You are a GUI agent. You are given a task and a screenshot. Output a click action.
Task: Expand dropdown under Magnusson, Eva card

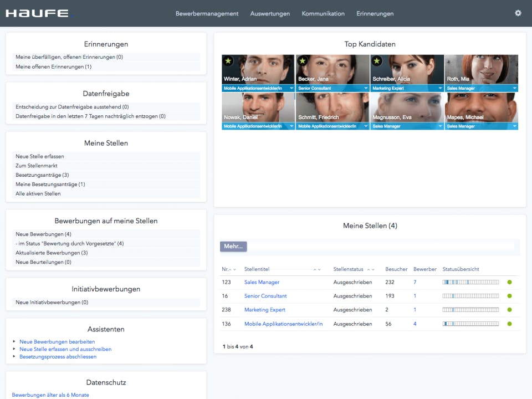440,126
